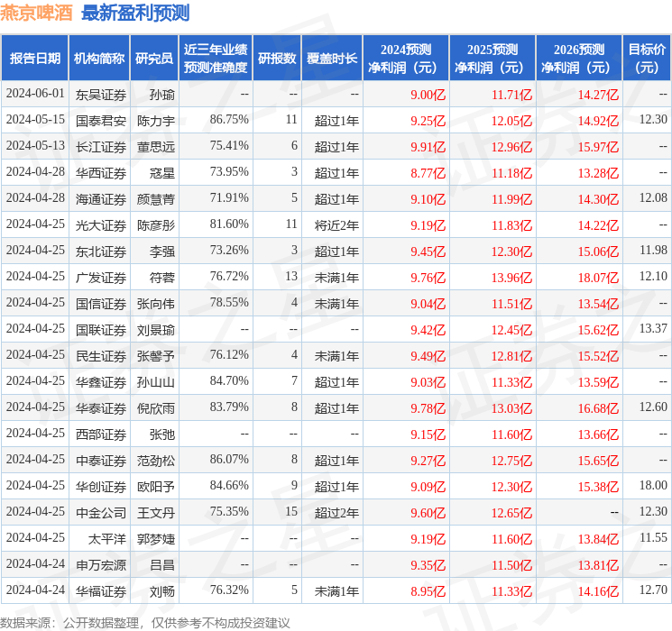Click target price 11.55
This screenshot has height=631, width=672.
point(653,537)
